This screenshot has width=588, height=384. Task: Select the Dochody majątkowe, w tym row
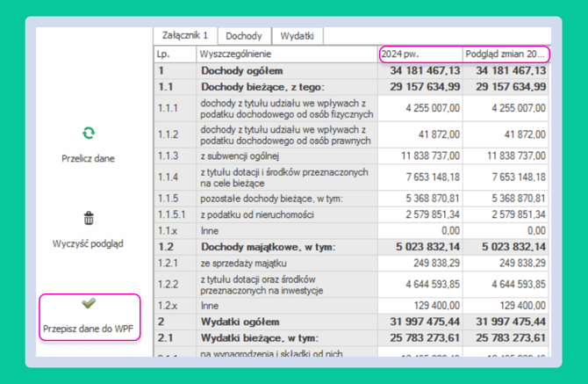pos(351,247)
